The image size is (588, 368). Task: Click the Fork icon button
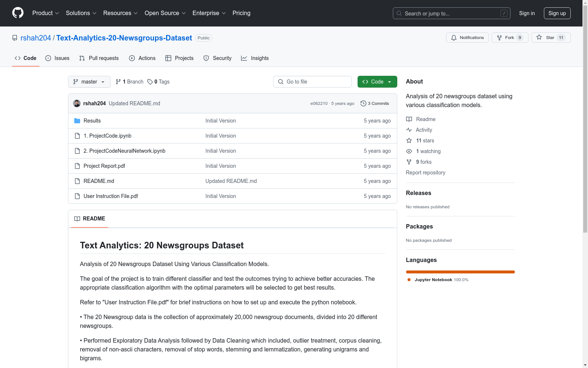[x=499, y=38]
